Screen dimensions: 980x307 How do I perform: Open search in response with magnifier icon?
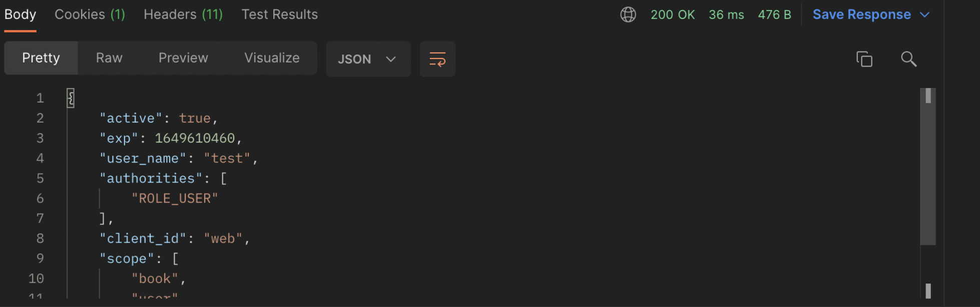(x=908, y=59)
